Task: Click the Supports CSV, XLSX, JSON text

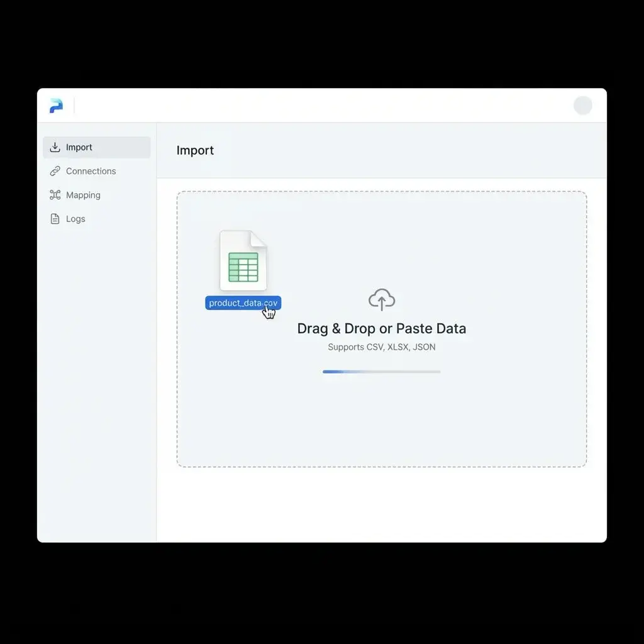Action: click(381, 347)
